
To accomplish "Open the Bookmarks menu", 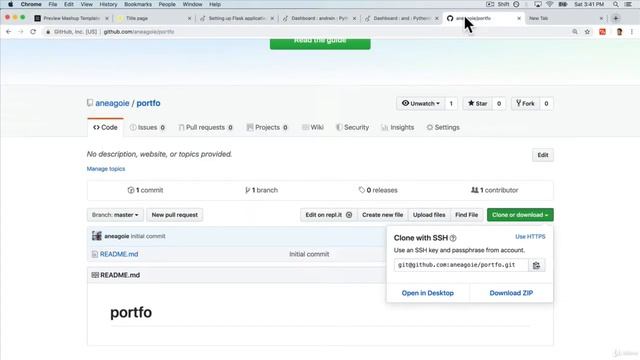I will (138, 4).
